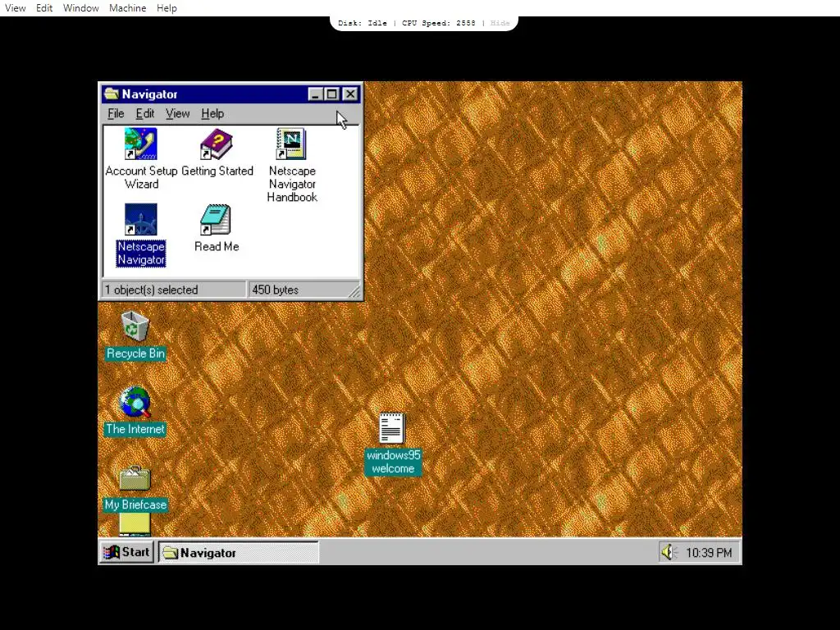Select the windows95 welcome document icon
This screenshot has height=630, width=840.
tap(392, 427)
